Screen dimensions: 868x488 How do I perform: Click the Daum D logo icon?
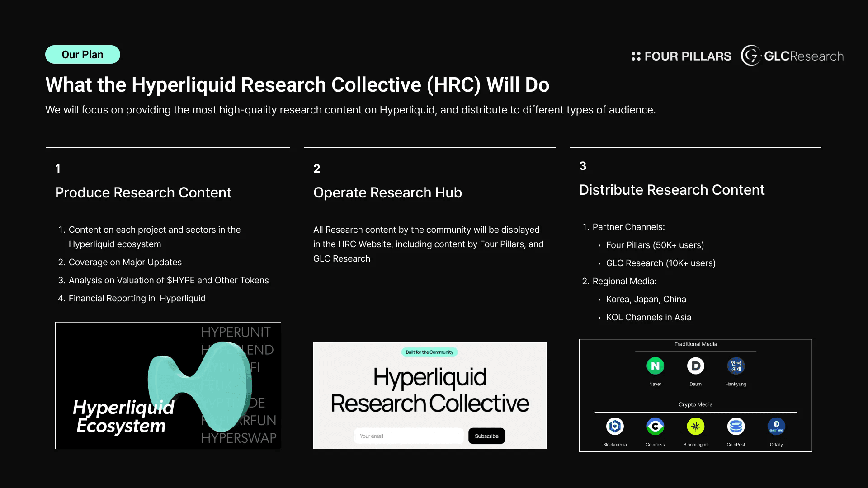pos(695,366)
